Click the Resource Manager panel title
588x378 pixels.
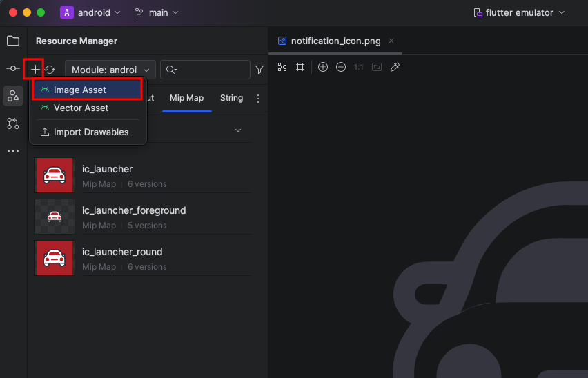point(77,41)
